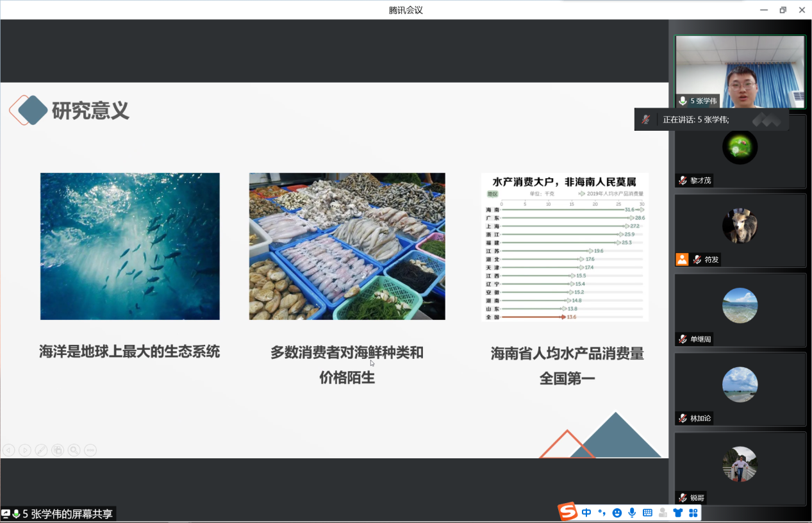Open the Sogou emoji panel
The height and width of the screenshot is (523, 812).
coord(617,513)
